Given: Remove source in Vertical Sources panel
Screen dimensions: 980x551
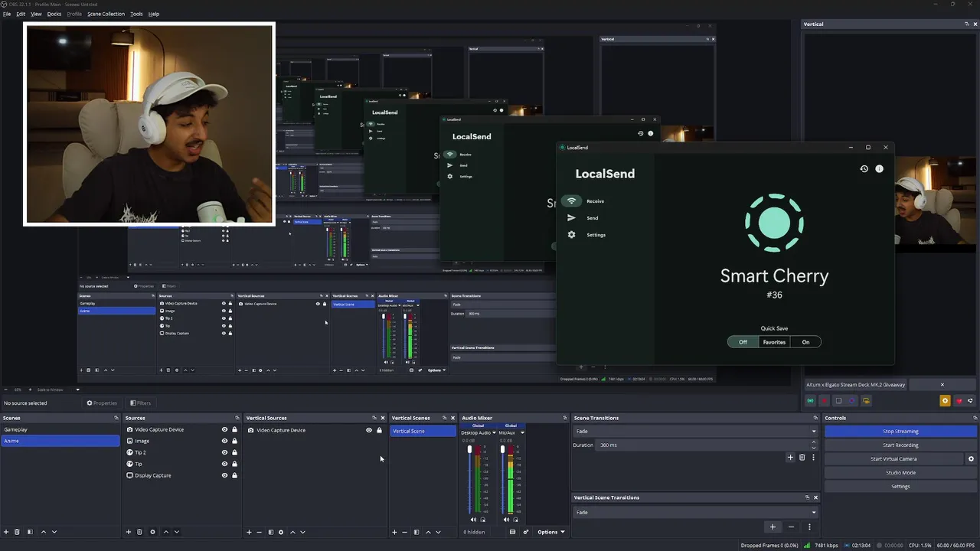Looking at the screenshot, I should click(x=259, y=532).
